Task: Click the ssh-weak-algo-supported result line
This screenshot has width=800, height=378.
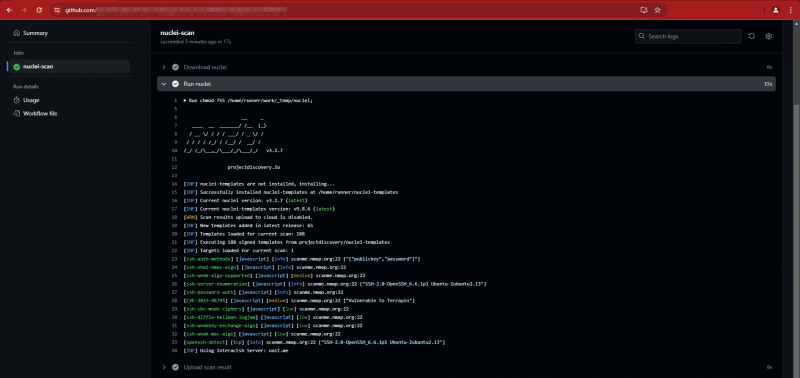Action: (275, 275)
